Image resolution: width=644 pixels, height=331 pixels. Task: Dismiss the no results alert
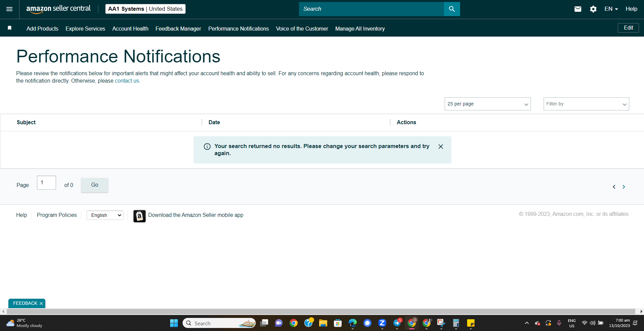coord(441,146)
